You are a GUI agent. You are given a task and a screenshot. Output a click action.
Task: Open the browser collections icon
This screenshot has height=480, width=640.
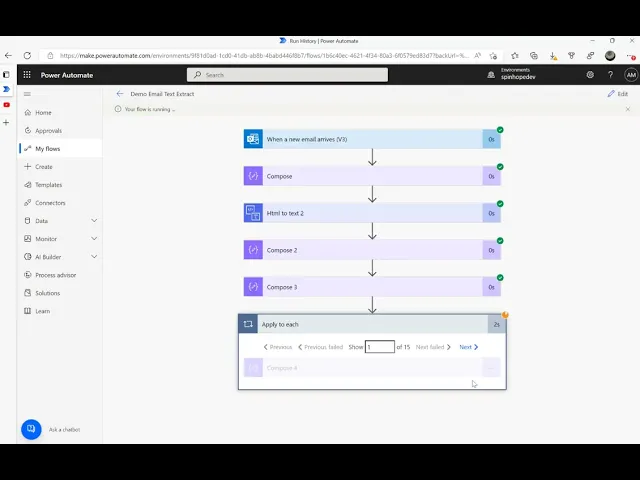click(534, 56)
